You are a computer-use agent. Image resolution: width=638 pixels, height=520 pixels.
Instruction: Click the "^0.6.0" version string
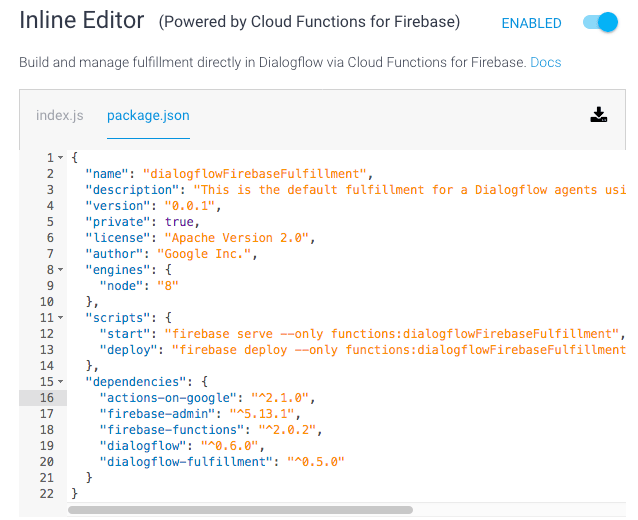[x=229, y=446]
